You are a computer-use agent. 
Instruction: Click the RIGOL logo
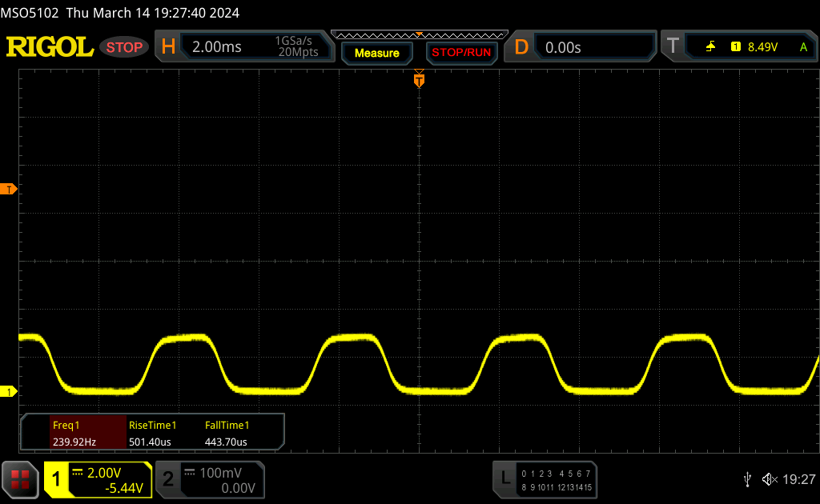[x=50, y=47]
